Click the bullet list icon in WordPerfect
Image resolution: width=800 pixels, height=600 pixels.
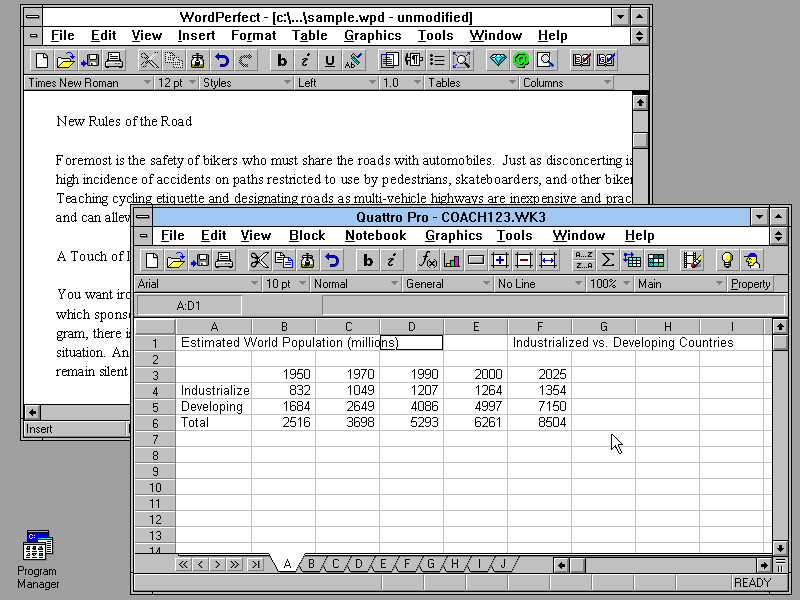point(437,61)
